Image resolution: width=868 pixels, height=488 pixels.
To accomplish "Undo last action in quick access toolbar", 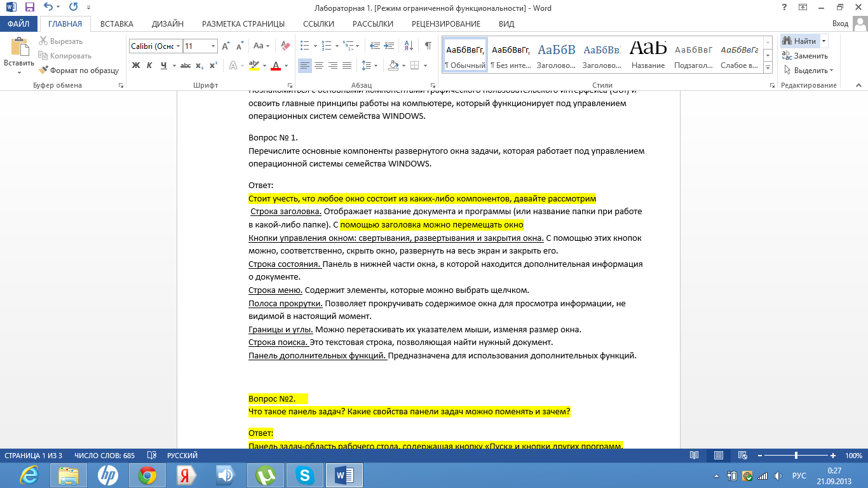I will (48, 8).
